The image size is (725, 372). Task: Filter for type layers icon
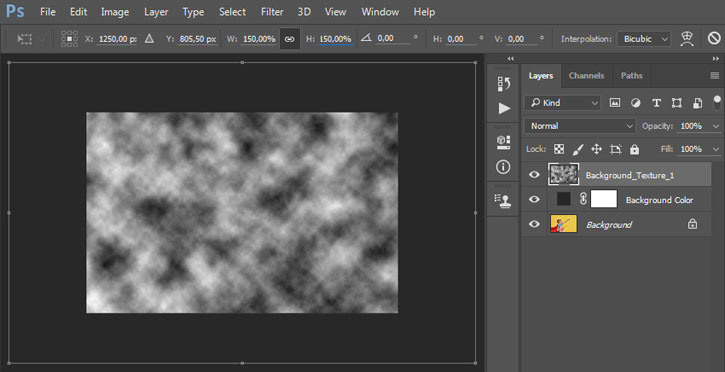coord(656,103)
